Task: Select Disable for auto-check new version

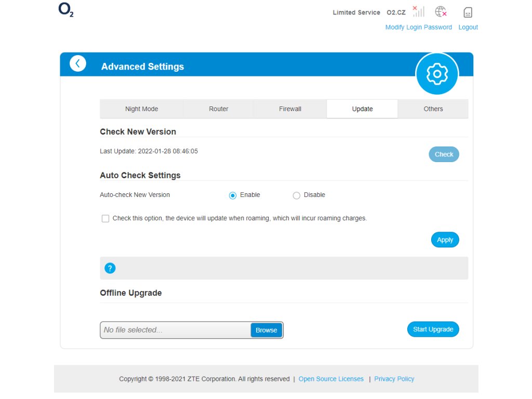Action: 297,195
